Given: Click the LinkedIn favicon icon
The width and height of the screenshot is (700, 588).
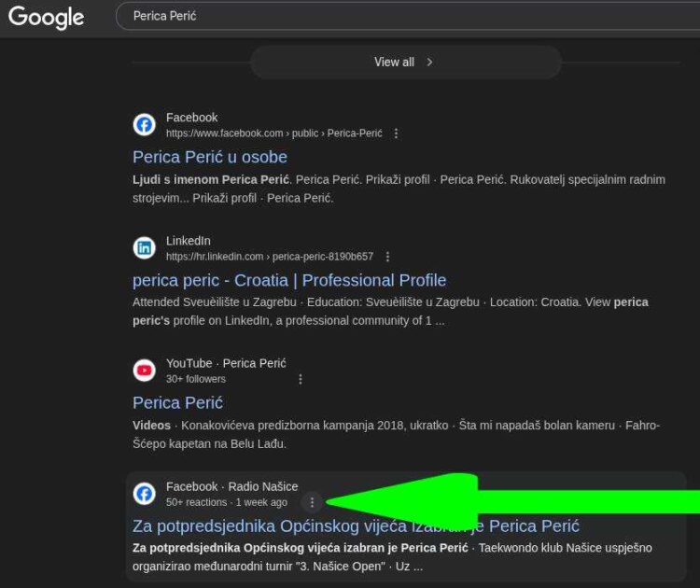Looking at the screenshot, I should pos(144,247).
